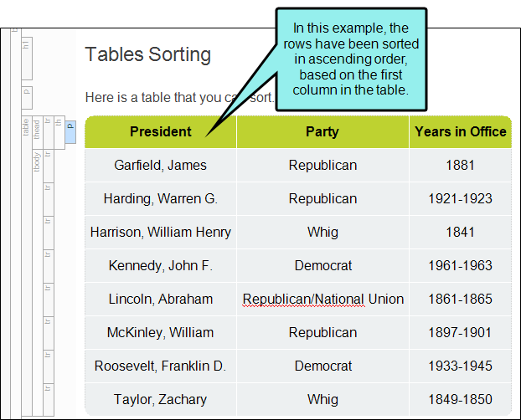Select the tbody structure bar
Image resolution: width=521 pixels, height=420 pixels.
38,282
